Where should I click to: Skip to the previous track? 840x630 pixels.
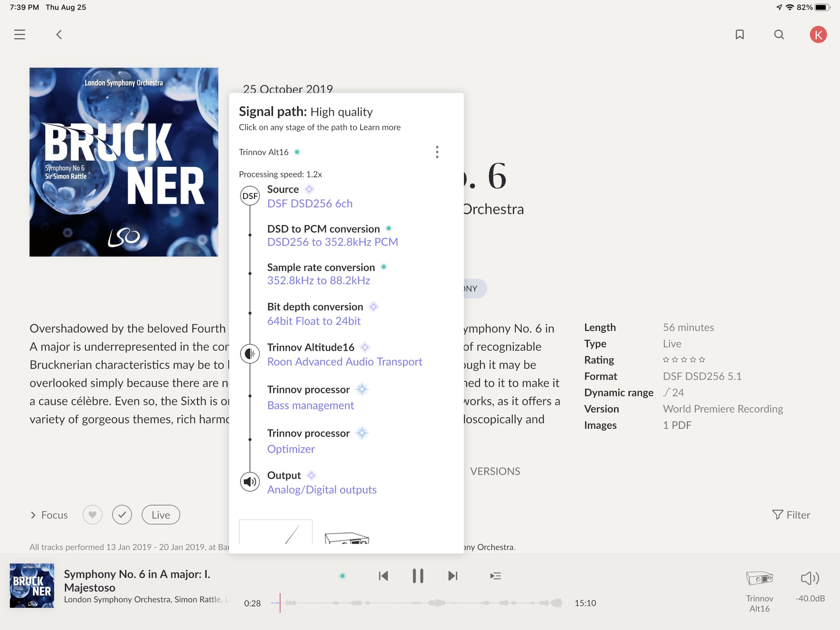pyautogui.click(x=383, y=576)
